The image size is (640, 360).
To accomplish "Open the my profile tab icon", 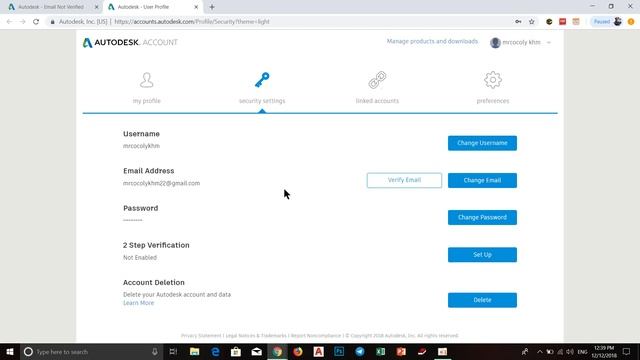I will [x=147, y=80].
